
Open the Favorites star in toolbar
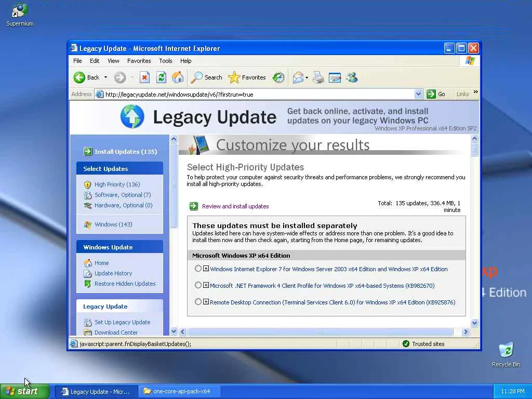click(x=247, y=77)
